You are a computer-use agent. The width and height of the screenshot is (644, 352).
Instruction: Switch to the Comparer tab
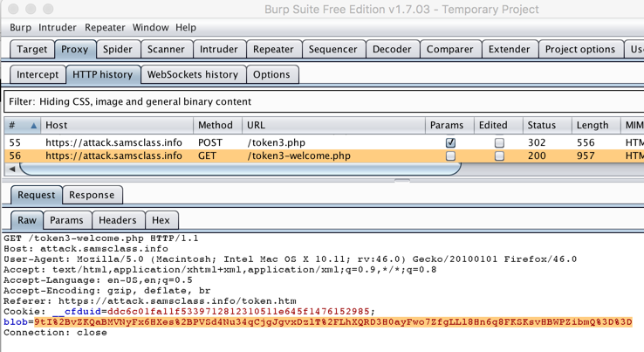pyautogui.click(x=449, y=49)
